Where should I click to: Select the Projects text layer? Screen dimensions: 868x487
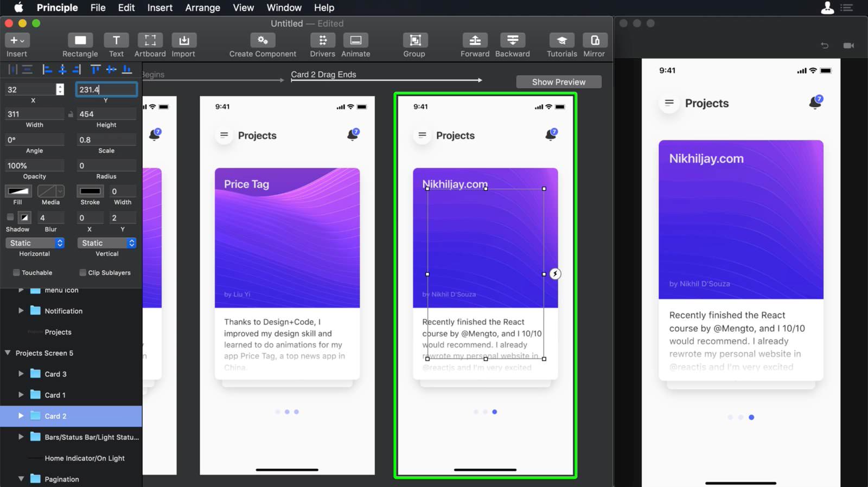pyautogui.click(x=71, y=332)
